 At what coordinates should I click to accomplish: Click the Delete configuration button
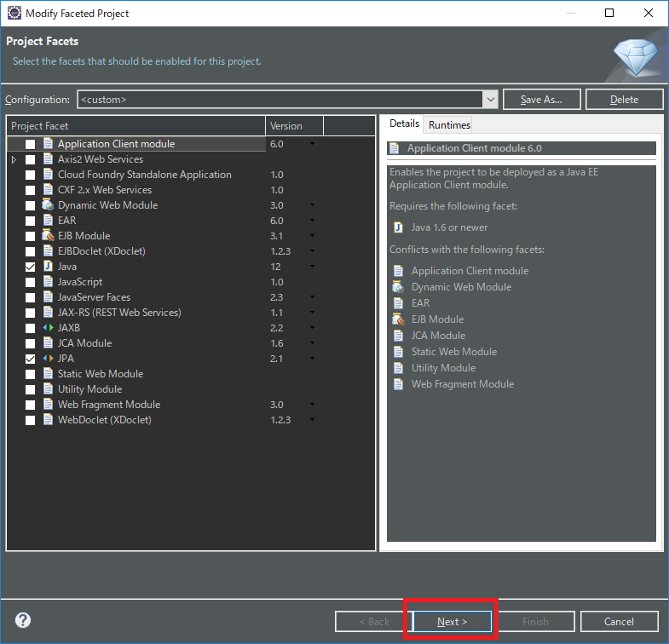tap(624, 100)
